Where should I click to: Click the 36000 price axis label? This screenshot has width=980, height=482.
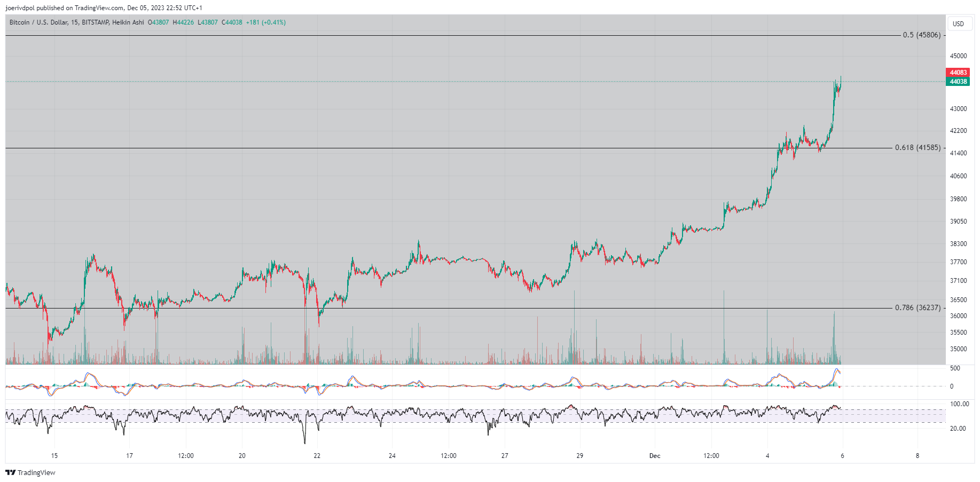point(958,316)
